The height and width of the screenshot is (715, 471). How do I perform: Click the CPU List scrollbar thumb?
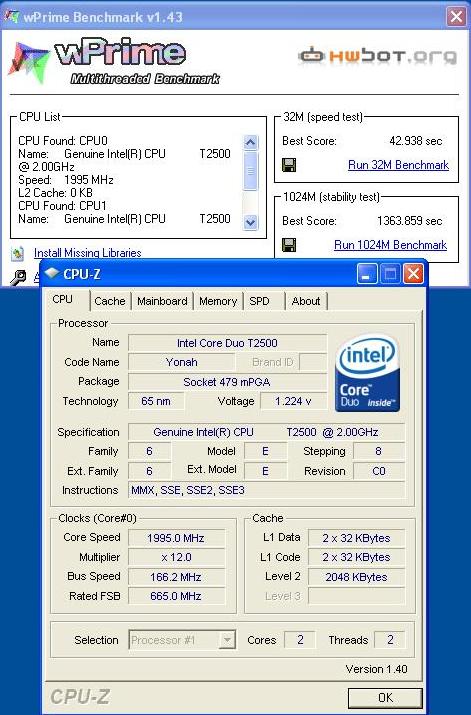[250, 171]
